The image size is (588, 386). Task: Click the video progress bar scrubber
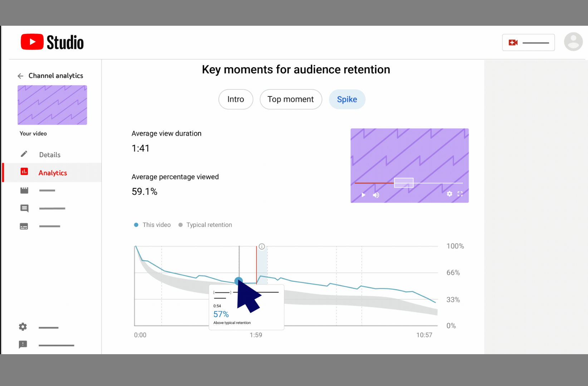point(404,183)
